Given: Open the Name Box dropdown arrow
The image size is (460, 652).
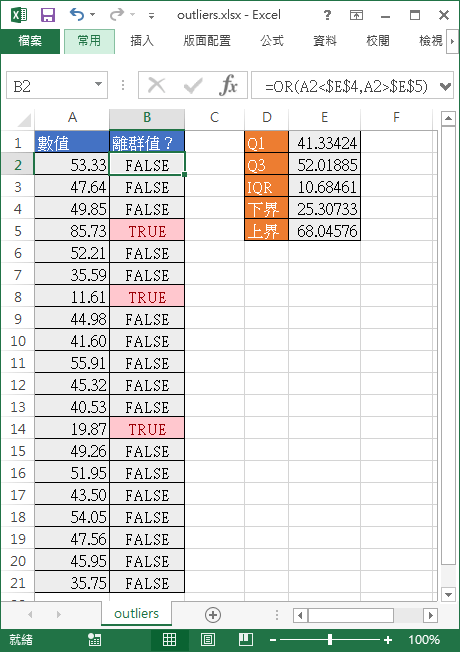Looking at the screenshot, I should [99, 84].
